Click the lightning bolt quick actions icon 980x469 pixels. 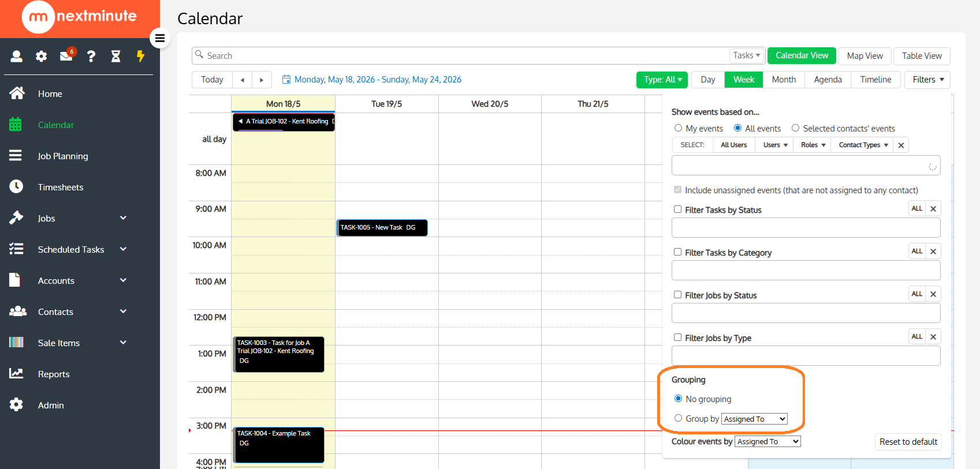click(x=140, y=56)
